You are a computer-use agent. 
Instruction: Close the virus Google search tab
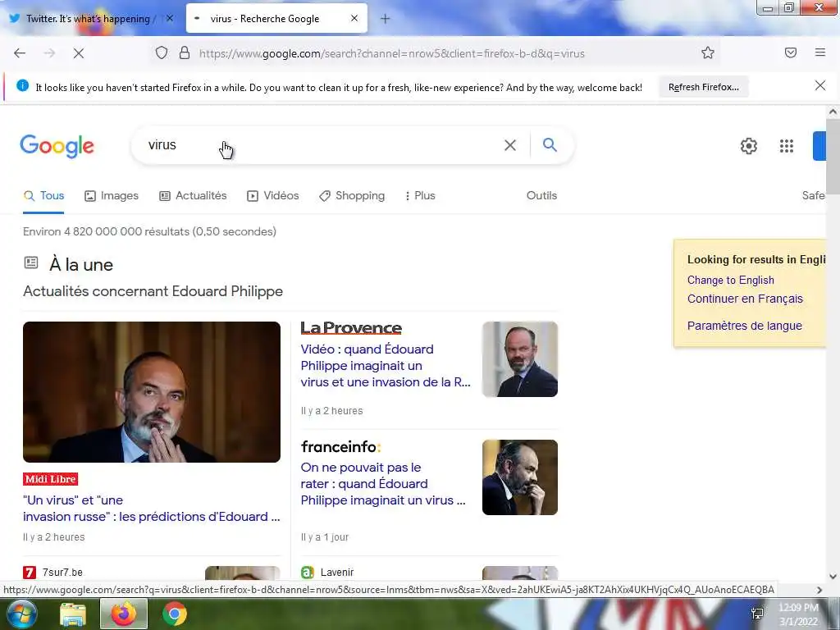click(x=354, y=18)
